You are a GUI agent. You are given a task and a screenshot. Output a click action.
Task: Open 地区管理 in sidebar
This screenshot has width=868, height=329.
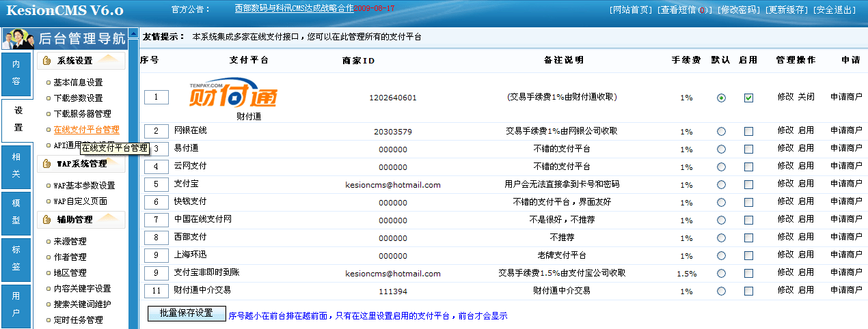(70, 273)
